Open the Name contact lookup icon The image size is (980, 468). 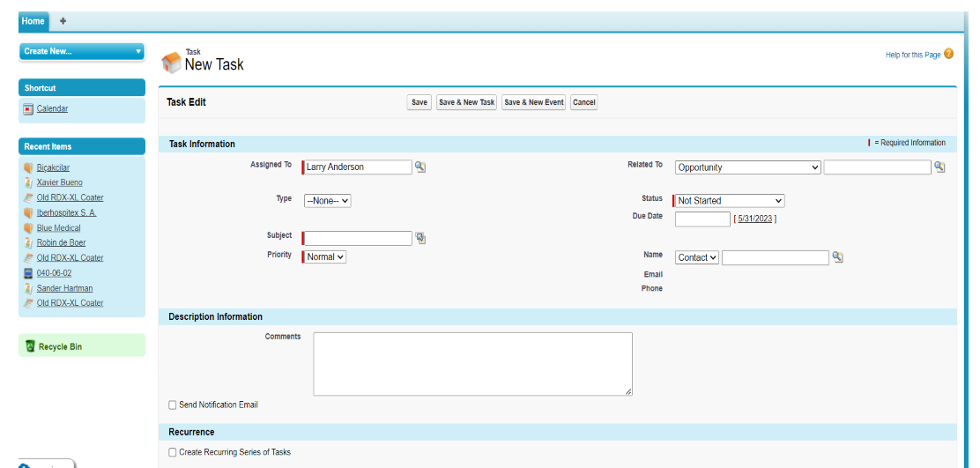click(x=837, y=257)
